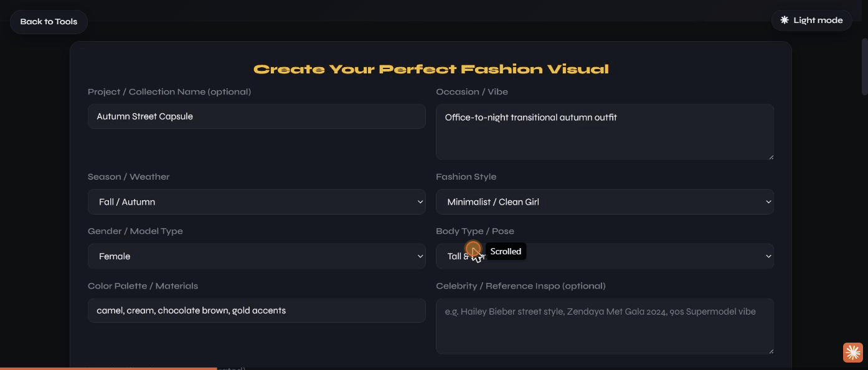868x370 pixels.
Task: Click the Celebrity / Reference Inspo text area
Action: click(x=605, y=326)
